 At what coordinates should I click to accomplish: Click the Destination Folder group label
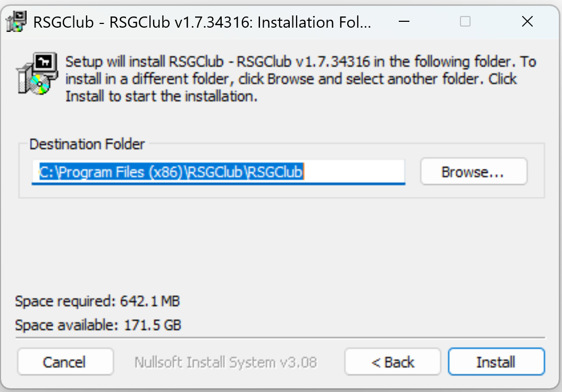tap(87, 144)
